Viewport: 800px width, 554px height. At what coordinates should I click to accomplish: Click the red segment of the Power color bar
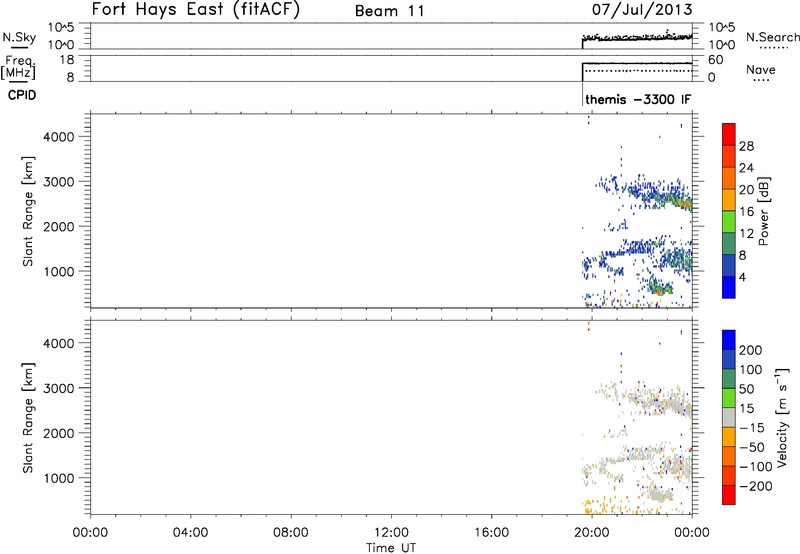point(729,134)
